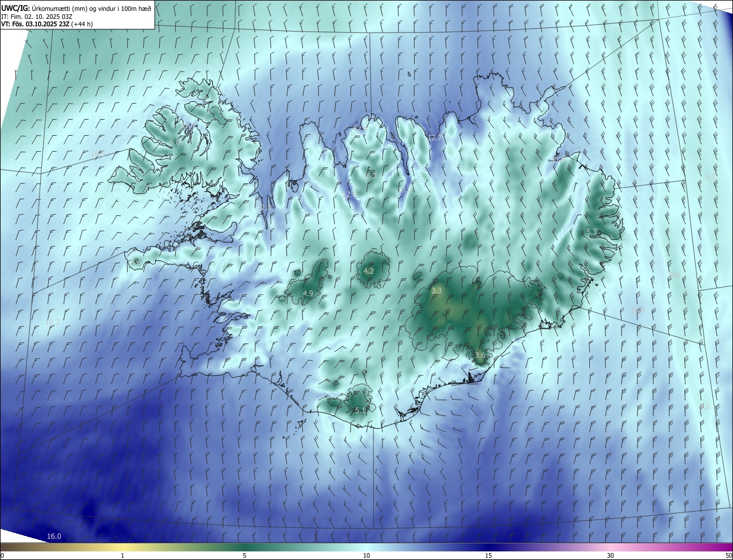733x560 pixels.
Task: Click the 5.3 value in the east fjords
Action: point(592,232)
